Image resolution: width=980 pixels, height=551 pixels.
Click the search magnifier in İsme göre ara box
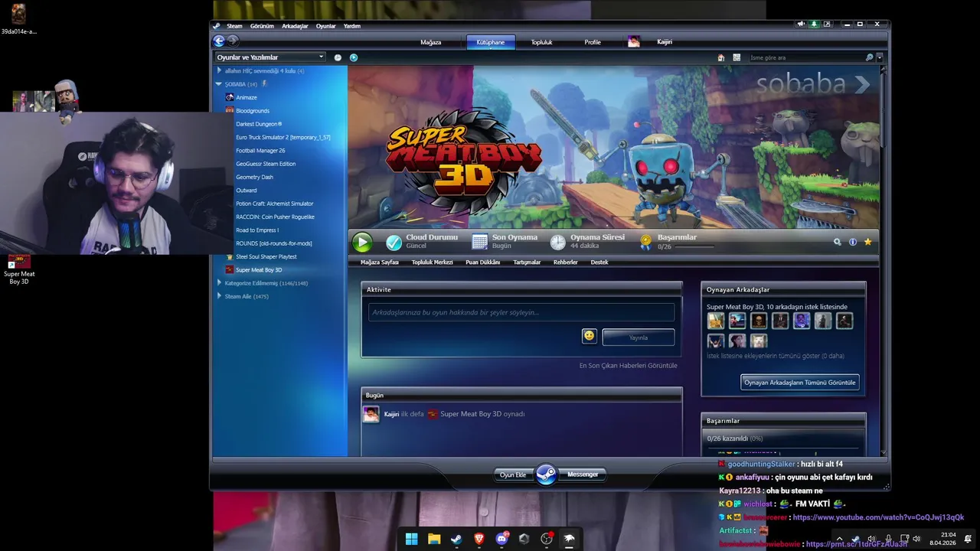click(869, 57)
